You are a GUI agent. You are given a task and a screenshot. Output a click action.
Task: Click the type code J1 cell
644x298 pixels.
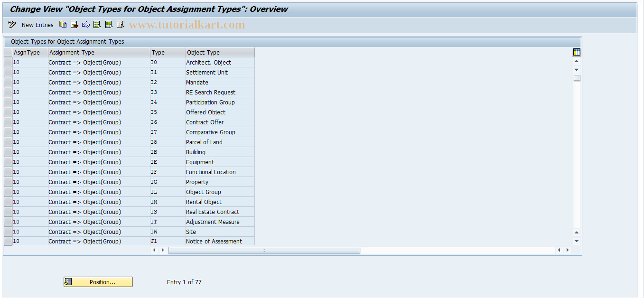(168, 242)
